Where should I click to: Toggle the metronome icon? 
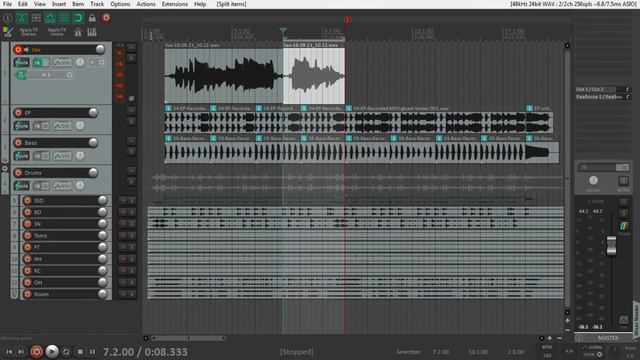click(x=78, y=32)
